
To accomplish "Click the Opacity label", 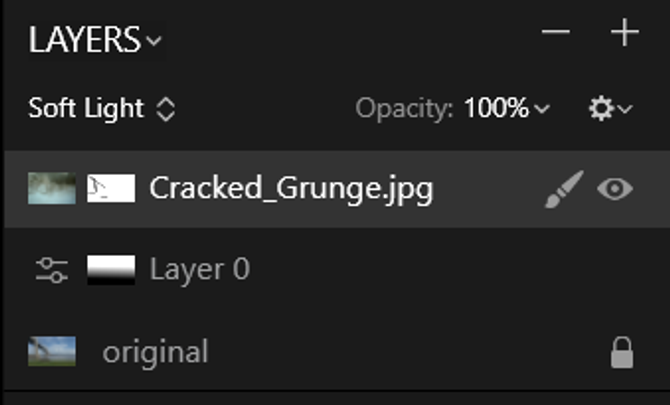I will (x=404, y=109).
